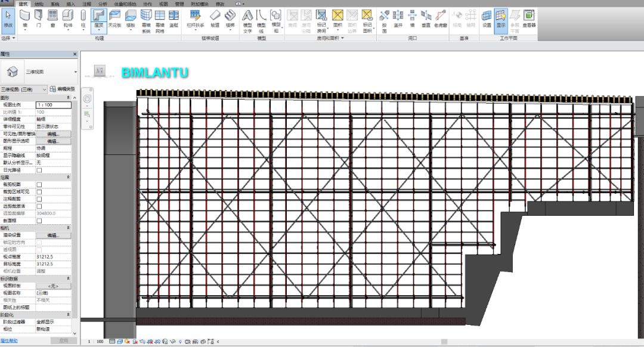
Task: Open the View (视图) ribbon tab
Action: click(163, 4)
